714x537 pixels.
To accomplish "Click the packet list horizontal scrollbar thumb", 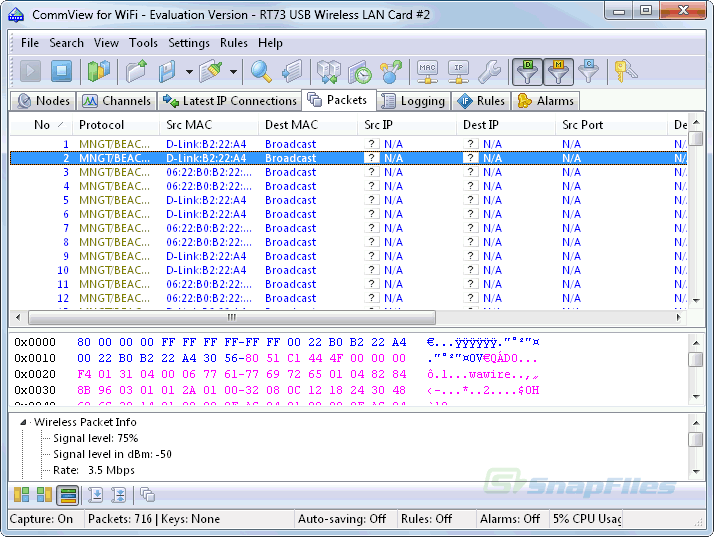I will [x=232, y=317].
